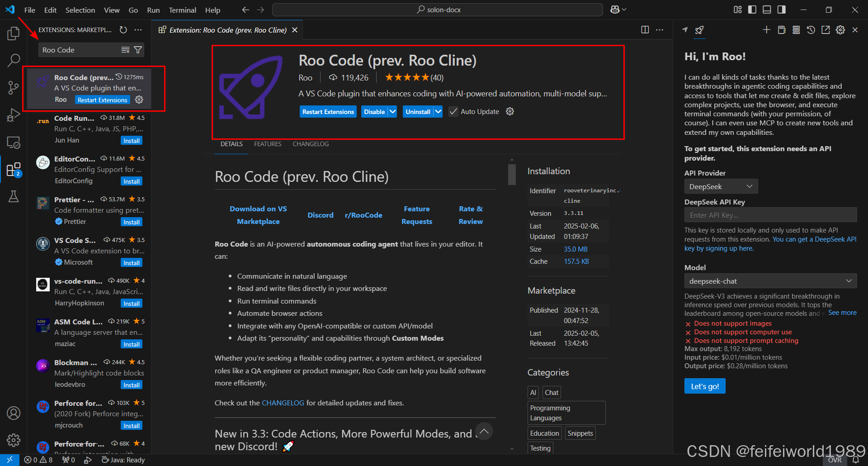Open the remote window indicator in status bar
The width and height of the screenshot is (868, 466).
coord(9,460)
